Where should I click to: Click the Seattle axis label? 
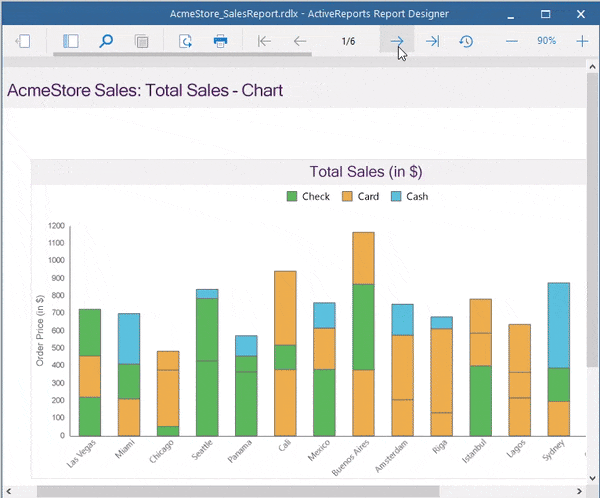point(202,449)
